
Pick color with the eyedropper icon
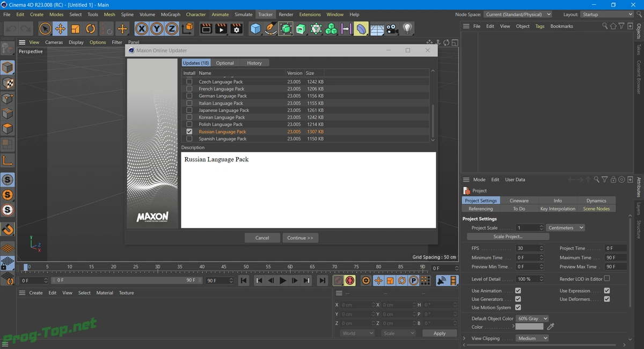[551, 326]
